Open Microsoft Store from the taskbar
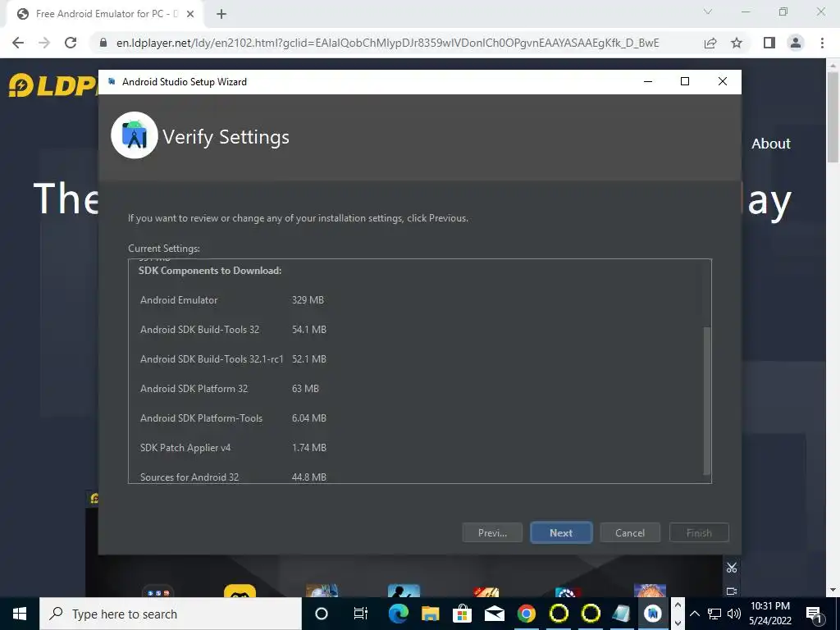Screen dimensions: 840x630 pos(462,614)
